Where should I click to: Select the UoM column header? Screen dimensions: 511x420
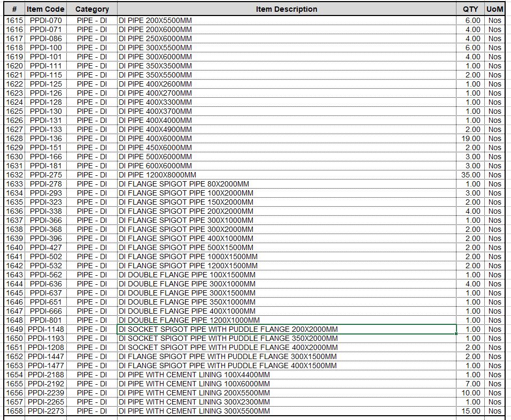click(x=494, y=9)
